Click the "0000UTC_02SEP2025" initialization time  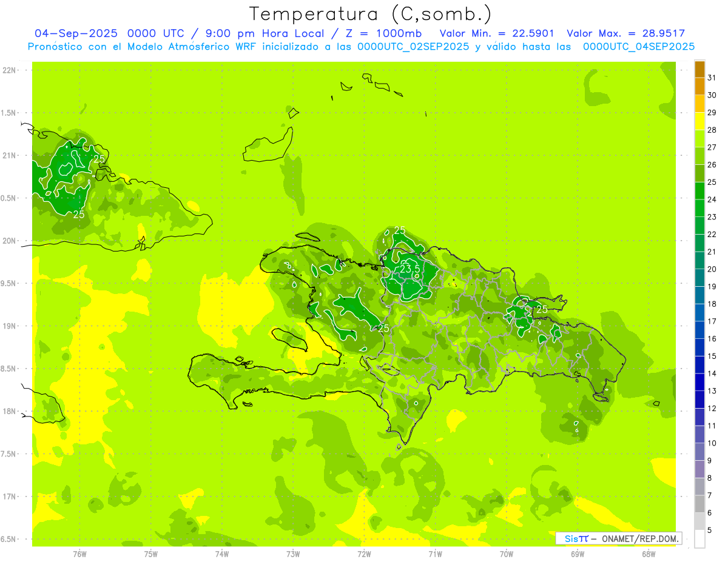click(x=413, y=47)
